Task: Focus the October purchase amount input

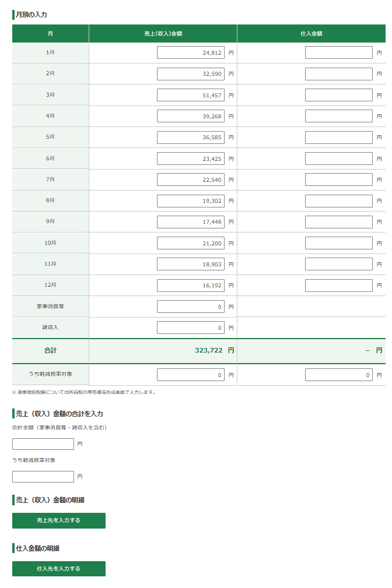Action: coord(338,243)
